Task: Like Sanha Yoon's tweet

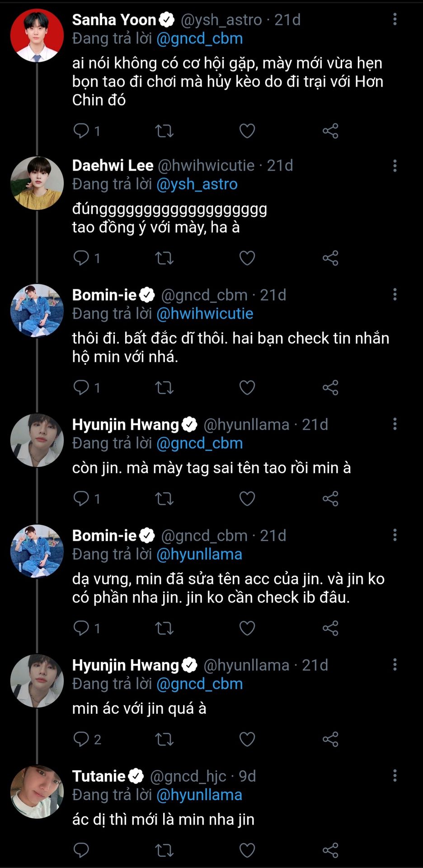Action: point(247,131)
